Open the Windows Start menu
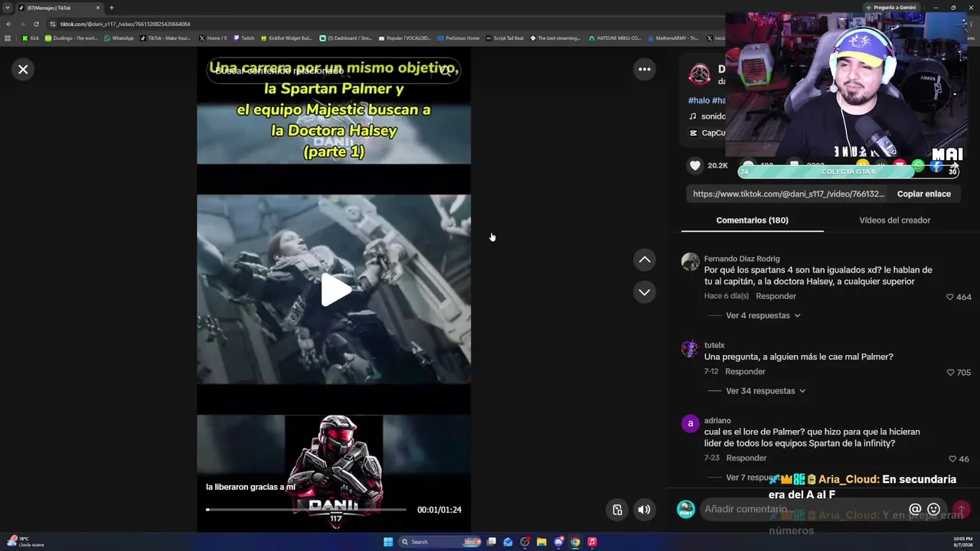 388,542
